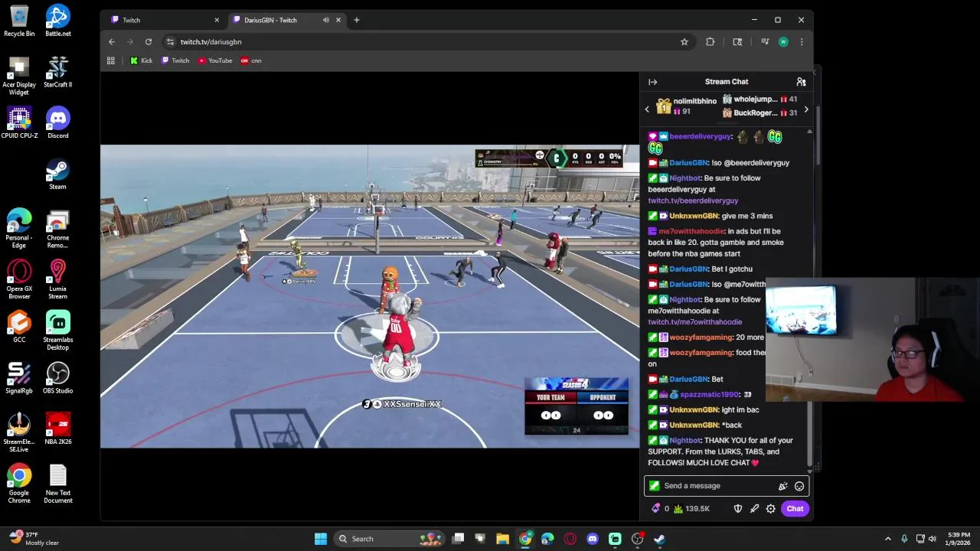
Task: Open File Explorer from taskbar
Action: click(x=502, y=539)
